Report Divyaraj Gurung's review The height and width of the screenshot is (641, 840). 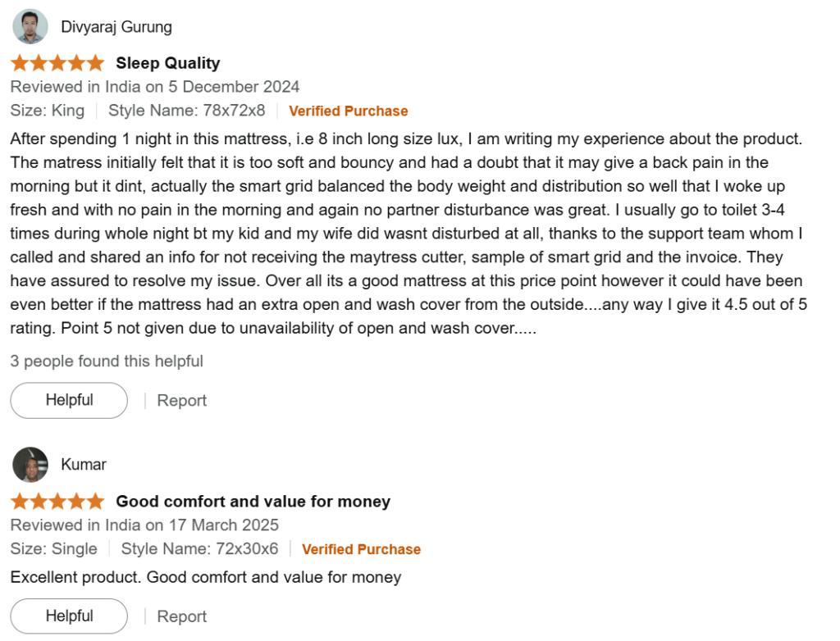tap(181, 401)
